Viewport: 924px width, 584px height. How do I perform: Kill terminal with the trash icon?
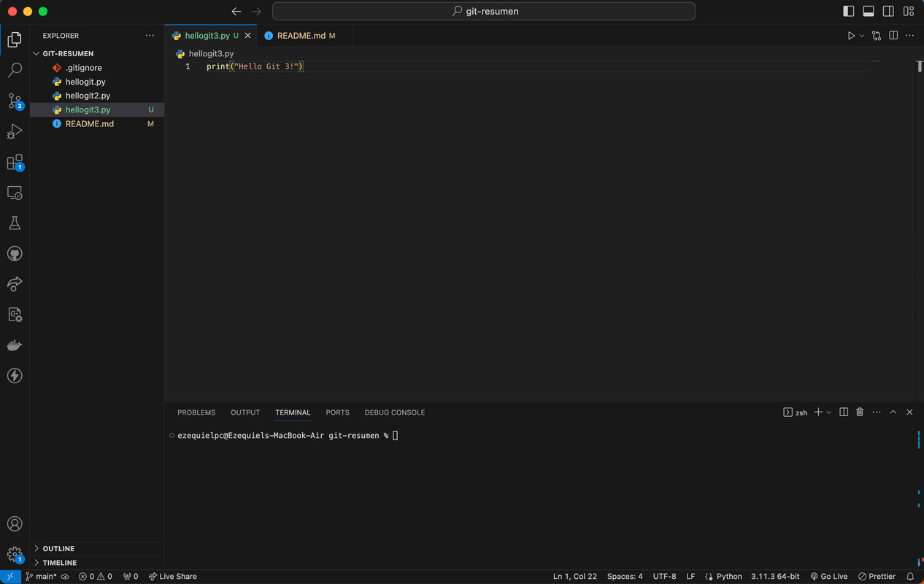point(860,412)
